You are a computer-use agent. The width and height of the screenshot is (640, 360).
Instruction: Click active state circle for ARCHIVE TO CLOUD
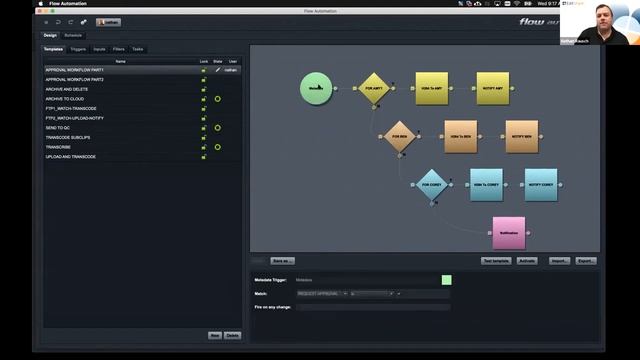tap(218, 99)
